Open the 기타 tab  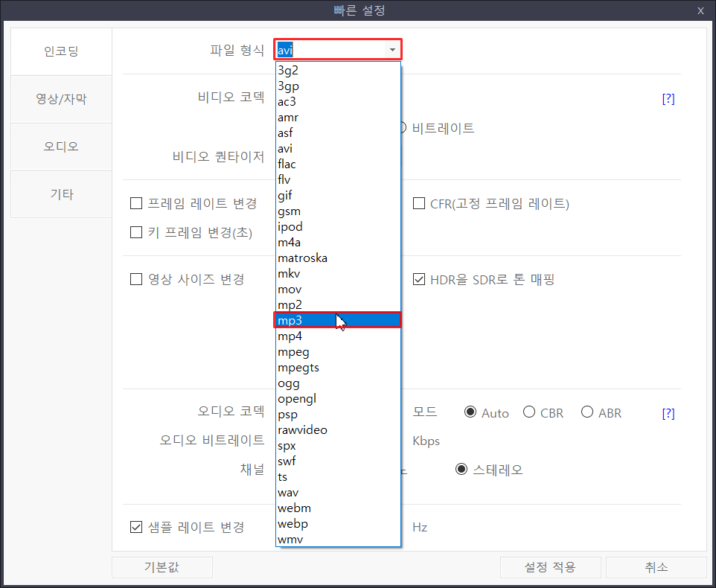tap(61, 194)
